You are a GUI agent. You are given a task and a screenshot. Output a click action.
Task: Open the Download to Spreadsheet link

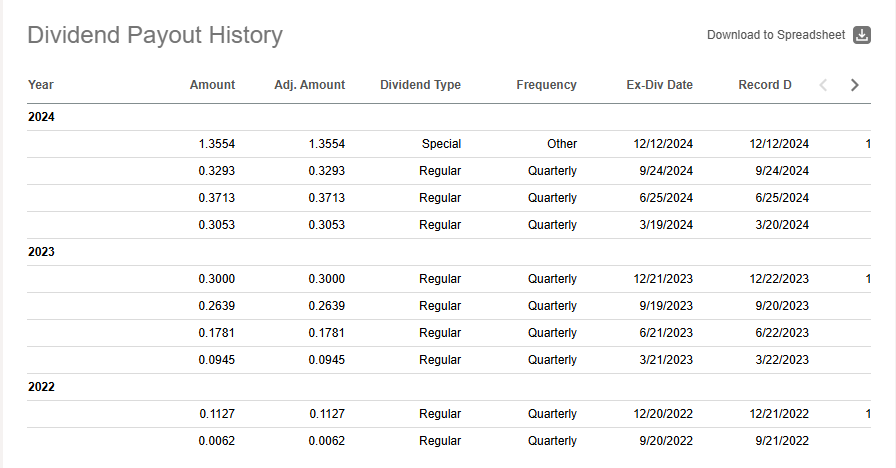click(x=776, y=35)
